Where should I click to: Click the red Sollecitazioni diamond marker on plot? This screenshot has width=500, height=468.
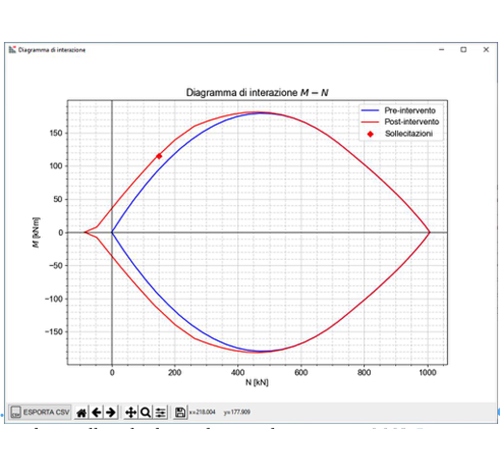coord(159,156)
